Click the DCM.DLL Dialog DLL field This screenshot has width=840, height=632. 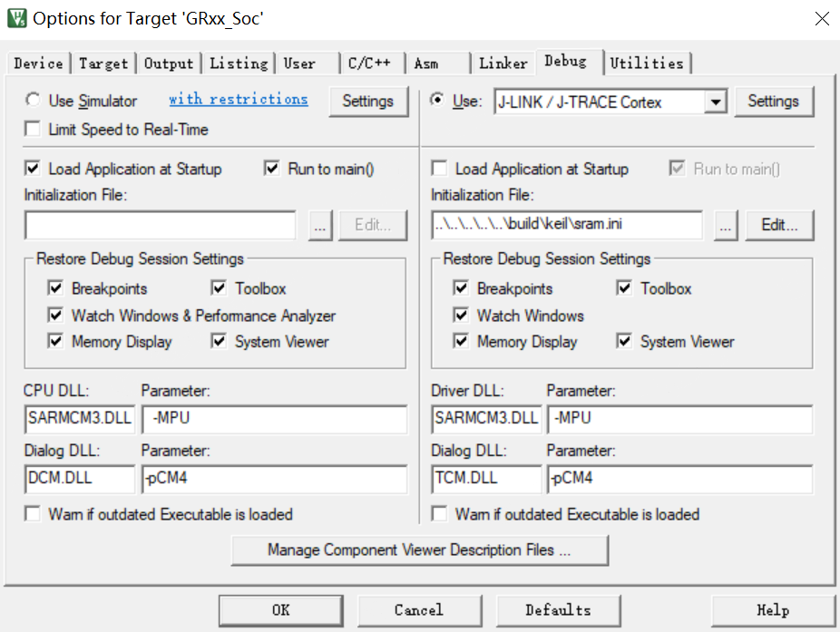[80, 479]
